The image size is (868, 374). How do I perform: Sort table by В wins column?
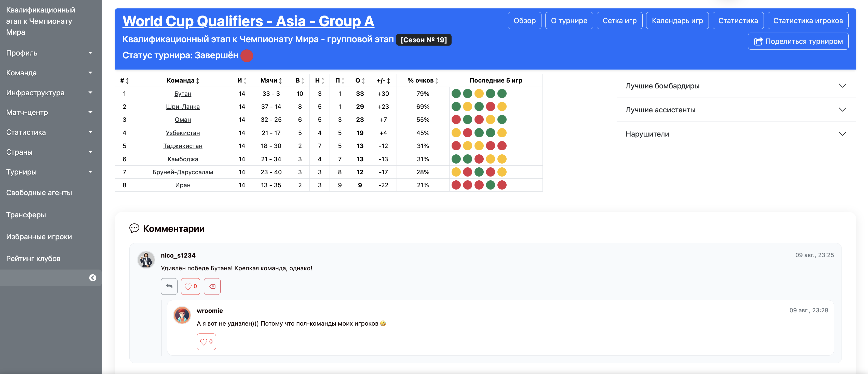[300, 81]
